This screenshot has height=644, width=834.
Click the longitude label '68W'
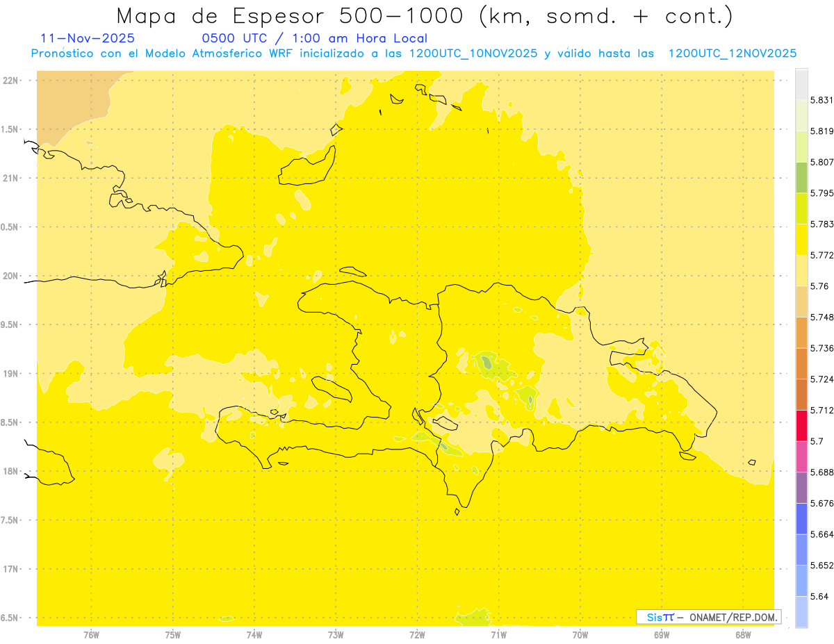[743, 635]
